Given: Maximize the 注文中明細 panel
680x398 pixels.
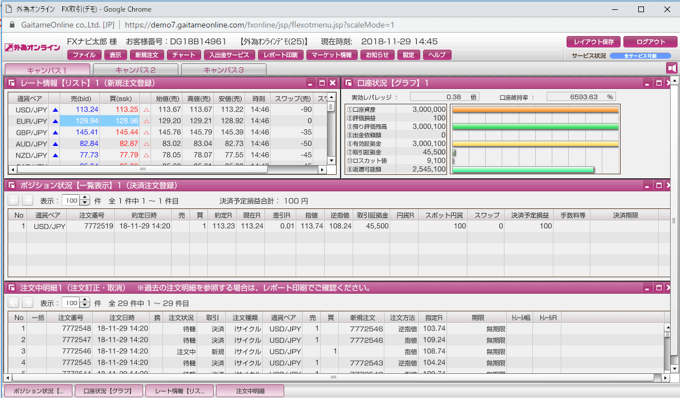Looking at the screenshot, I should tap(659, 287).
